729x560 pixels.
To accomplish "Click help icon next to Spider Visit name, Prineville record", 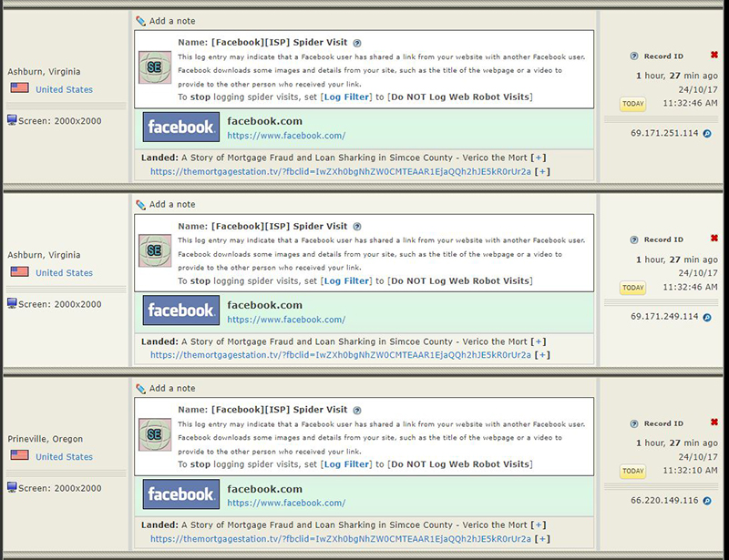I will tap(357, 411).
